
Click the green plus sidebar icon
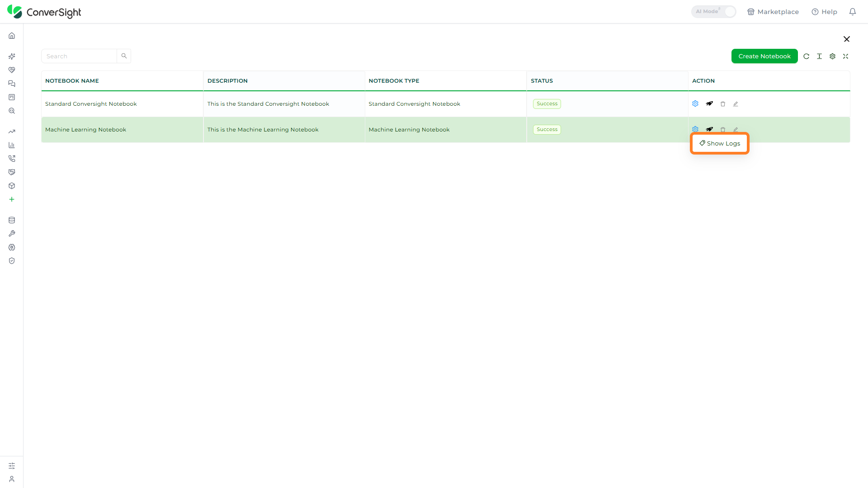(12, 199)
